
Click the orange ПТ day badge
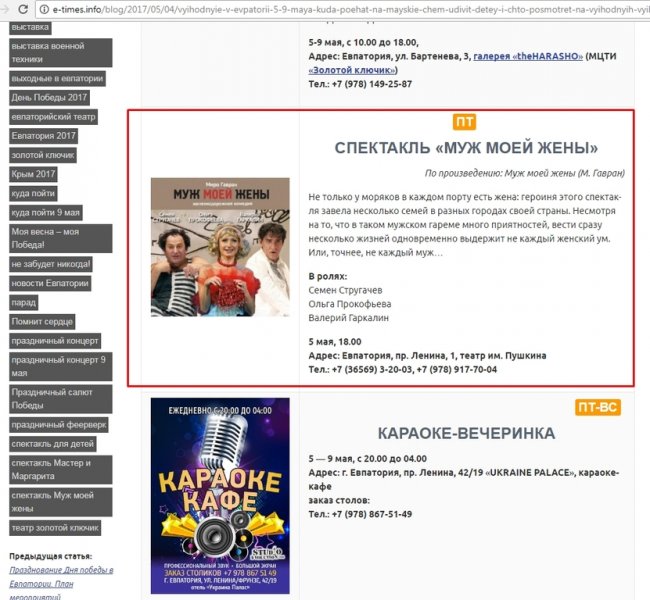pos(465,122)
